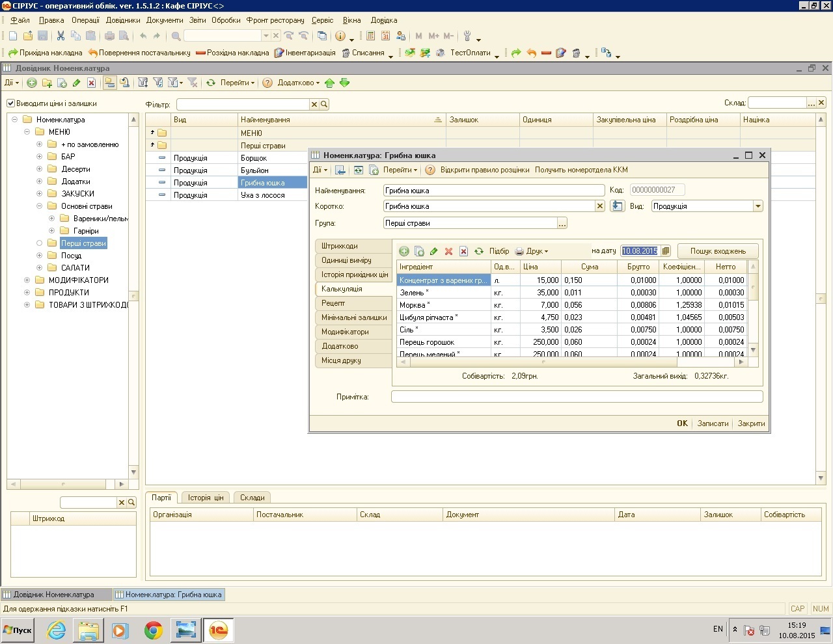Open the Документи menu

pyautogui.click(x=164, y=20)
